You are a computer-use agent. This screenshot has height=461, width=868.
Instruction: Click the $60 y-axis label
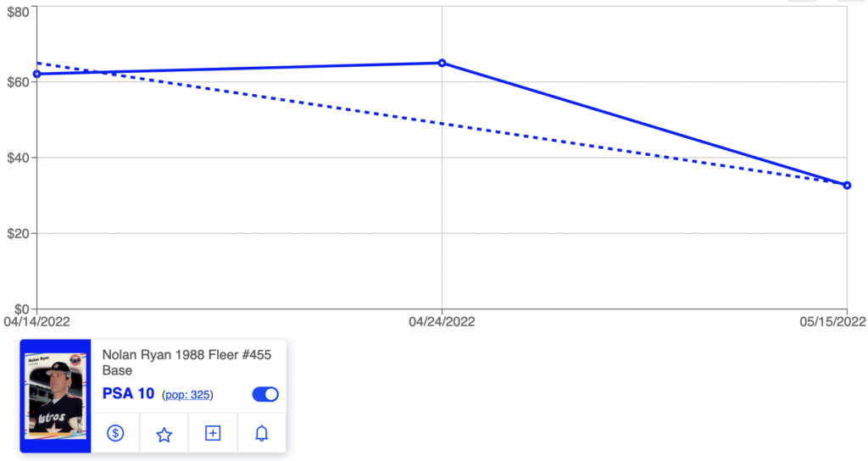[x=18, y=84]
